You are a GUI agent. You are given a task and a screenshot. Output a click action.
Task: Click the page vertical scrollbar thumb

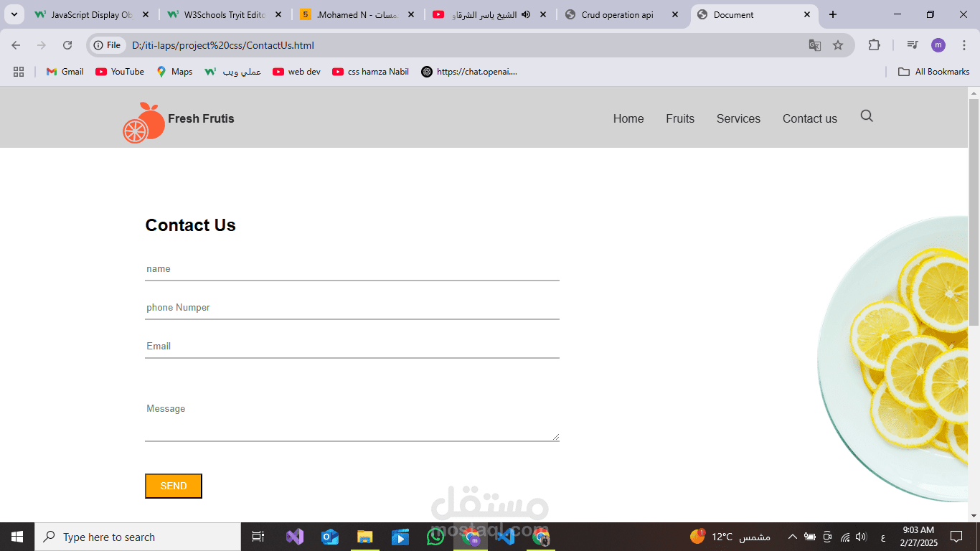point(974,212)
